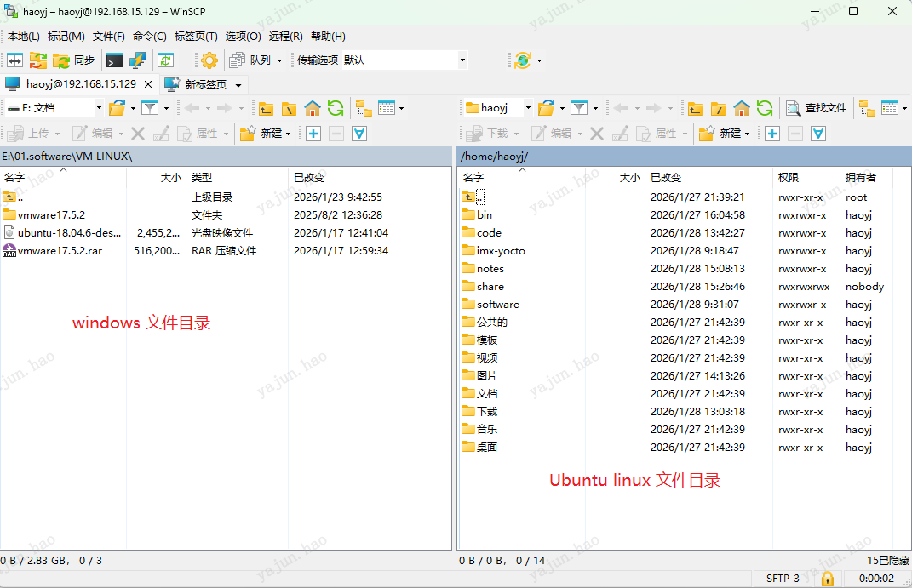Click remote open directory icon
The height and width of the screenshot is (588, 912).
tap(547, 108)
